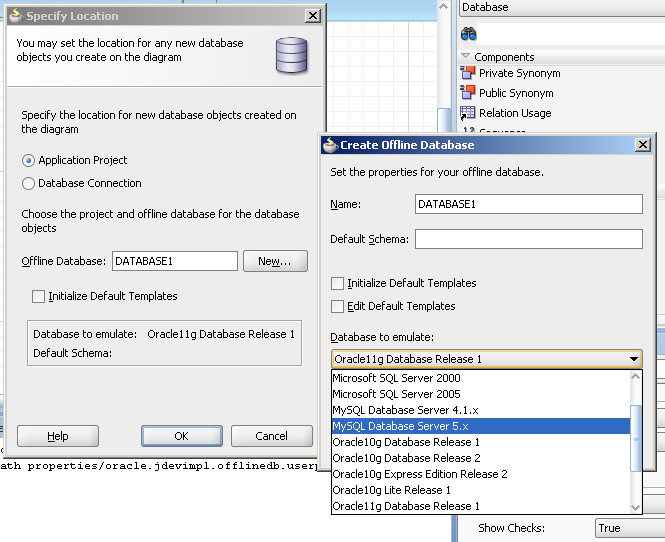Enable Initialize Default Templates in Create Offline Database
The width and height of the screenshot is (665, 542).
338,283
